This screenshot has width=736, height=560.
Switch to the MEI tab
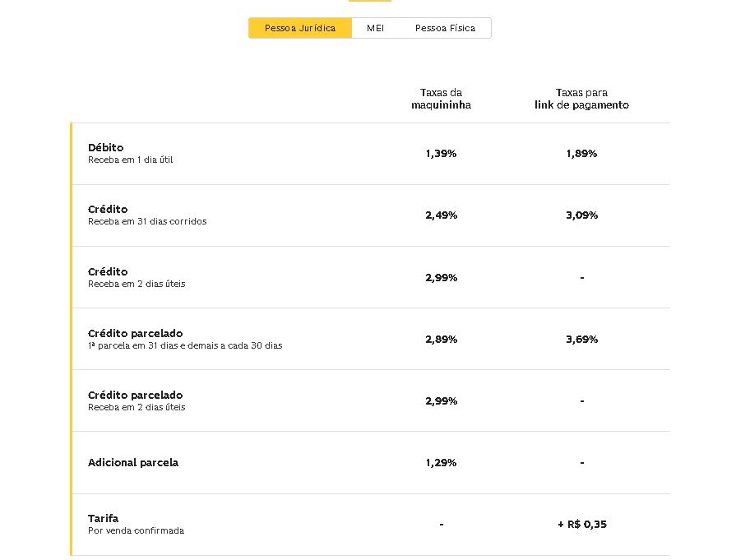[x=375, y=28]
